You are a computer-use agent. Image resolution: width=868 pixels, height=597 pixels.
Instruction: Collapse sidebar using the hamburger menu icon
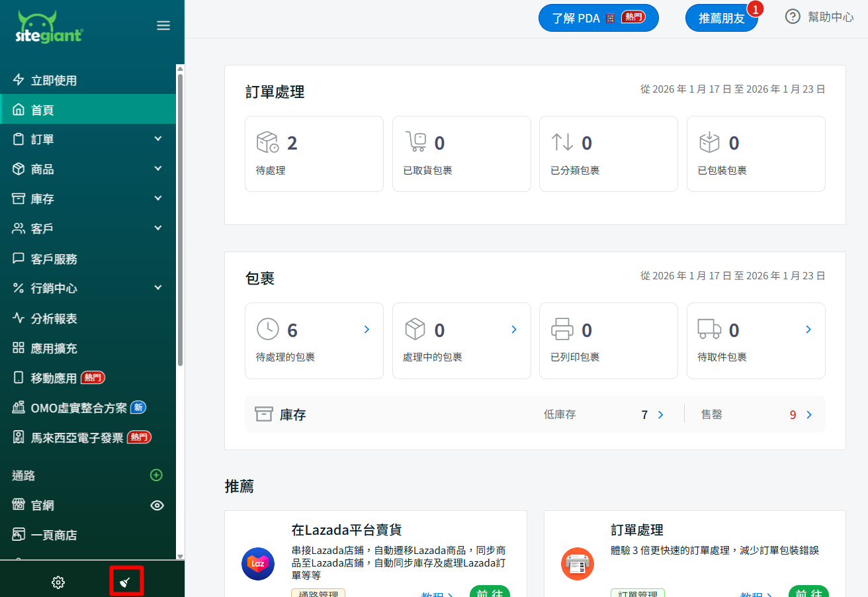tap(163, 26)
